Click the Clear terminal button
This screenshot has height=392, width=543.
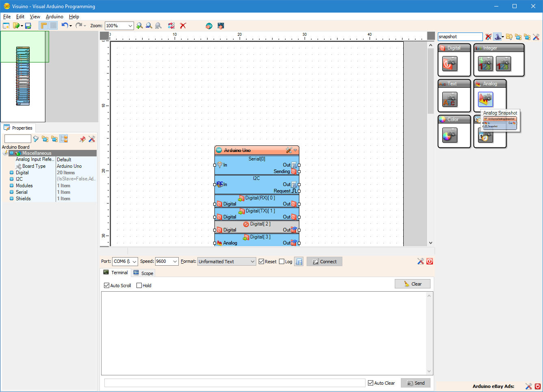point(413,284)
